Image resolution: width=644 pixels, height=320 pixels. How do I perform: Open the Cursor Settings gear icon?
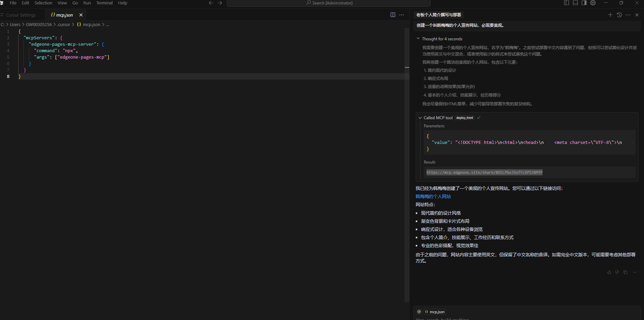point(593,3)
